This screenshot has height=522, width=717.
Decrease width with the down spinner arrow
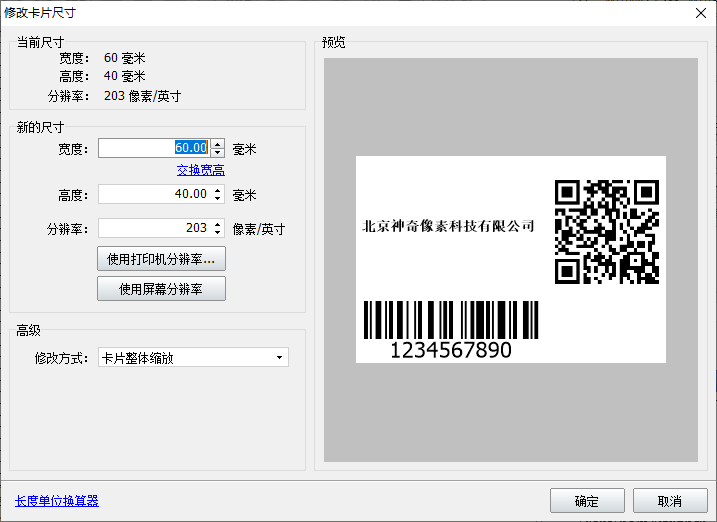(218, 153)
